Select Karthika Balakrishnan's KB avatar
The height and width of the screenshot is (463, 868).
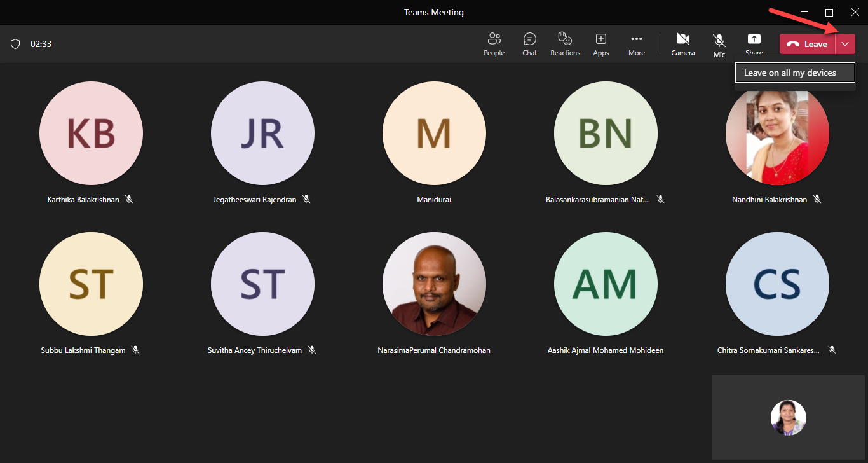point(91,134)
